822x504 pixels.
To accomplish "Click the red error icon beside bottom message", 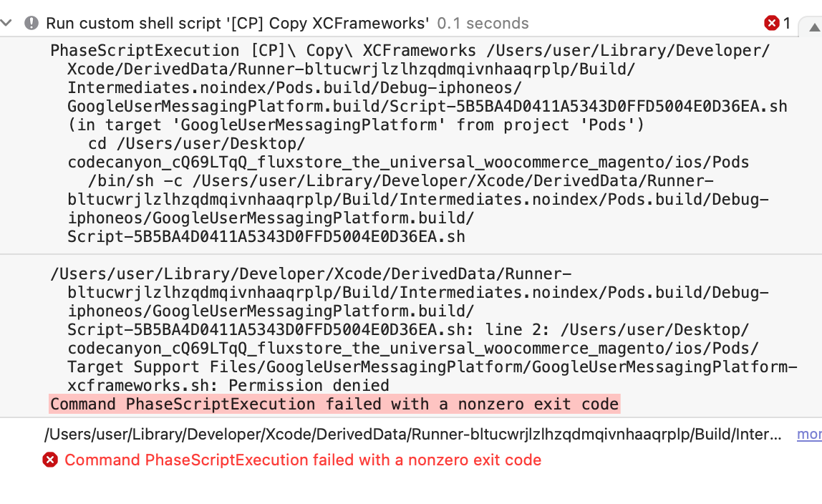I will click(50, 460).
